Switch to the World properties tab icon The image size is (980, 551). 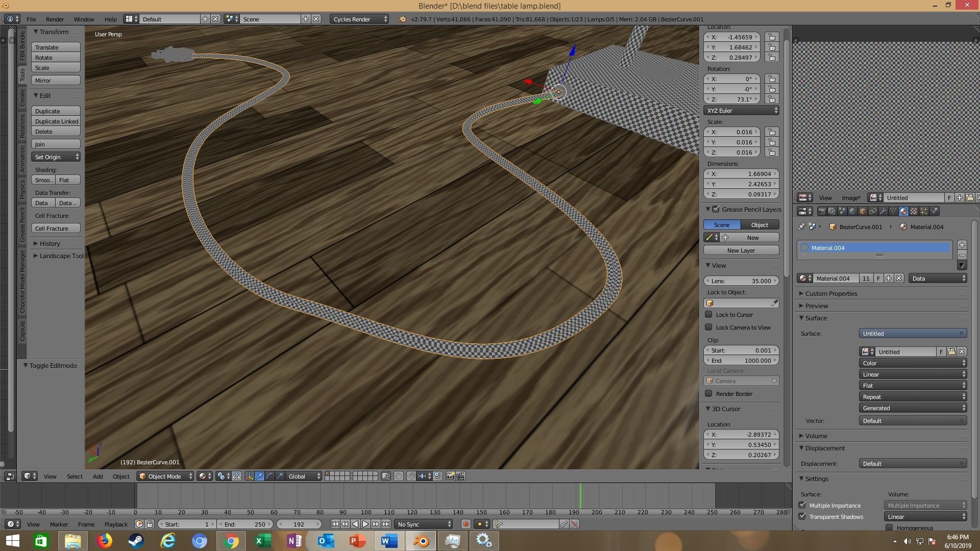point(852,211)
